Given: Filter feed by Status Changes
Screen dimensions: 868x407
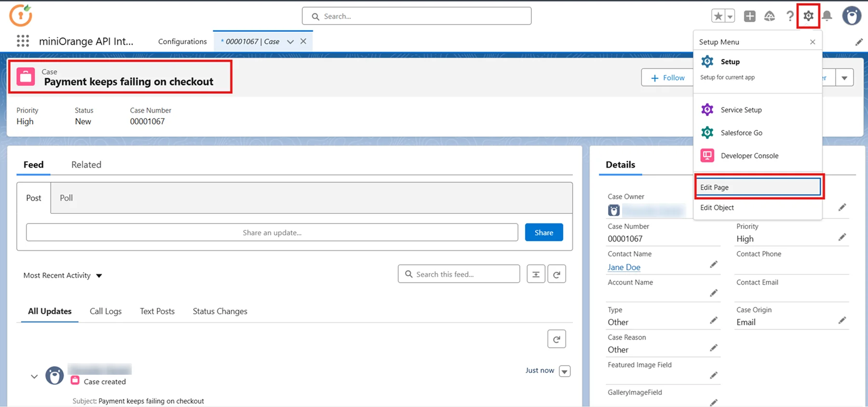Looking at the screenshot, I should pyautogui.click(x=220, y=311).
